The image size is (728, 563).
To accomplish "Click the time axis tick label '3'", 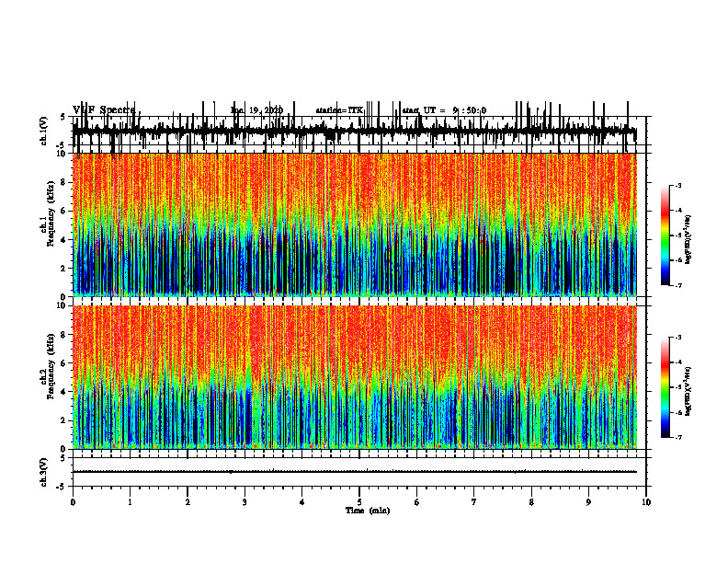I will pyautogui.click(x=245, y=502).
